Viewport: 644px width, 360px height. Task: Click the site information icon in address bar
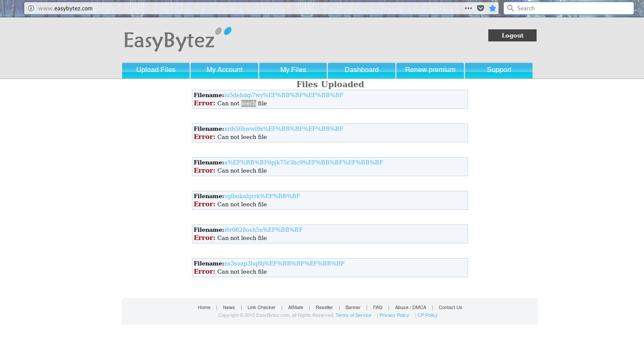point(31,8)
